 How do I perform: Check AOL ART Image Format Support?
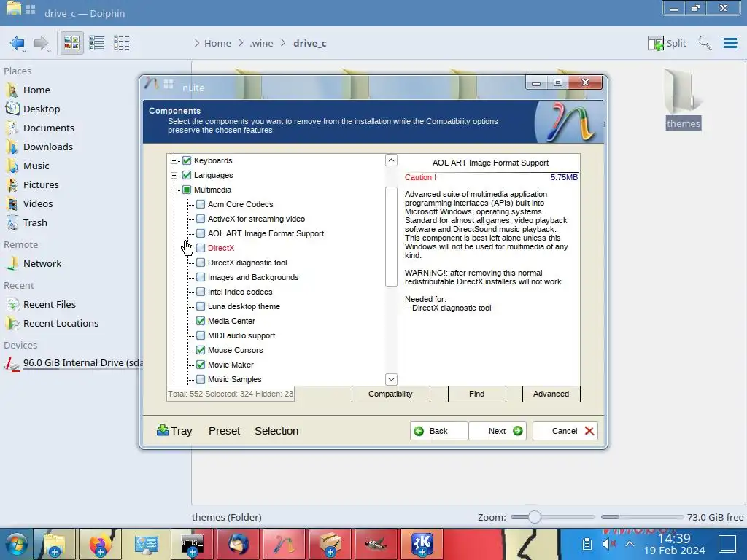201,233
